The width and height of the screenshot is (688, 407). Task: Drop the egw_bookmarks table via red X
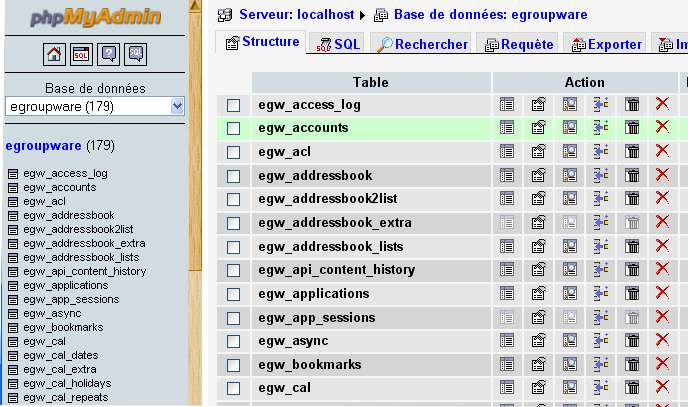[x=661, y=365]
